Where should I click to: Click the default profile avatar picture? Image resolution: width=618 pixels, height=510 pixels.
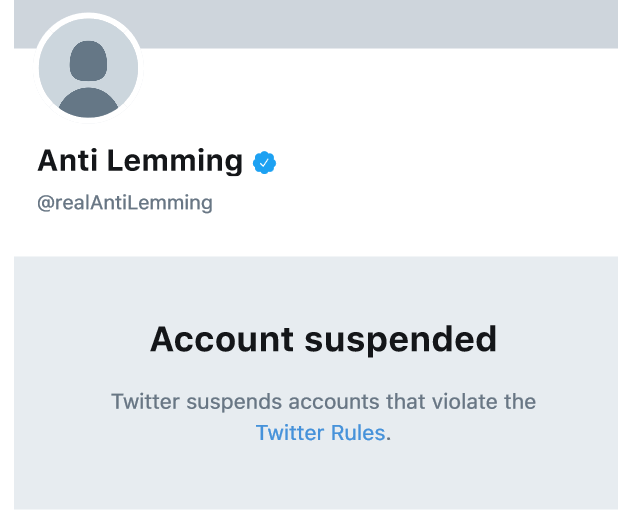click(88, 68)
